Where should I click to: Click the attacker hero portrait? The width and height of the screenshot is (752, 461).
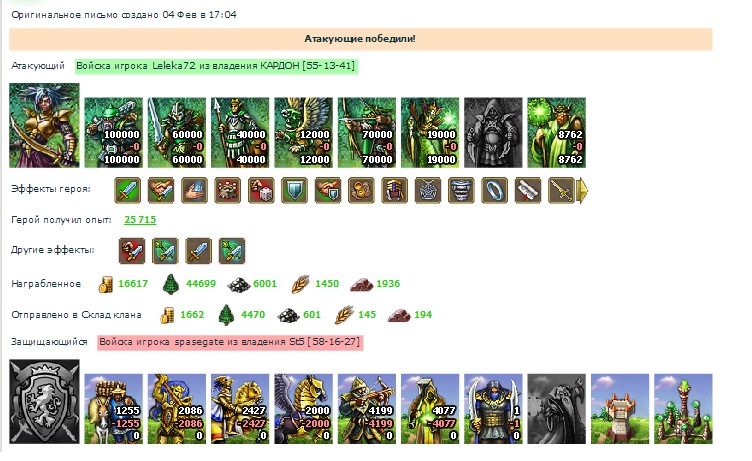pyautogui.click(x=44, y=125)
